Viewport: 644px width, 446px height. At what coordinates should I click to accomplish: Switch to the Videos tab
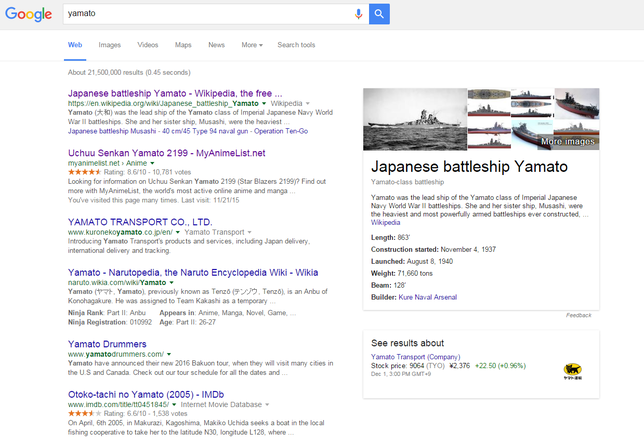147,45
